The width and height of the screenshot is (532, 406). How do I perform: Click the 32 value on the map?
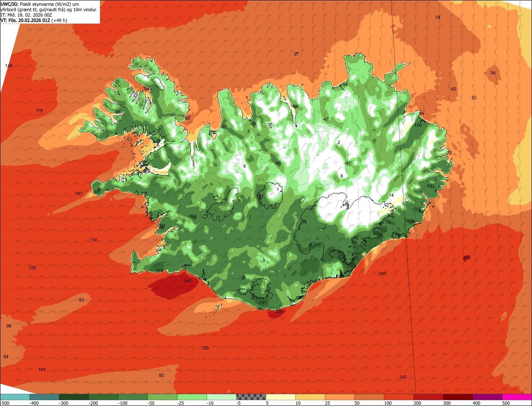pyautogui.click(x=474, y=98)
